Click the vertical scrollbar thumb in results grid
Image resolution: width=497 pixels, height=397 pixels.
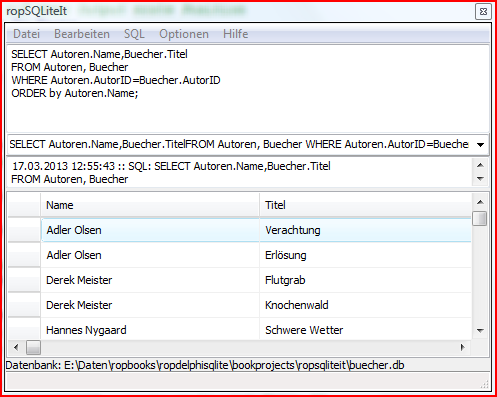click(480, 219)
